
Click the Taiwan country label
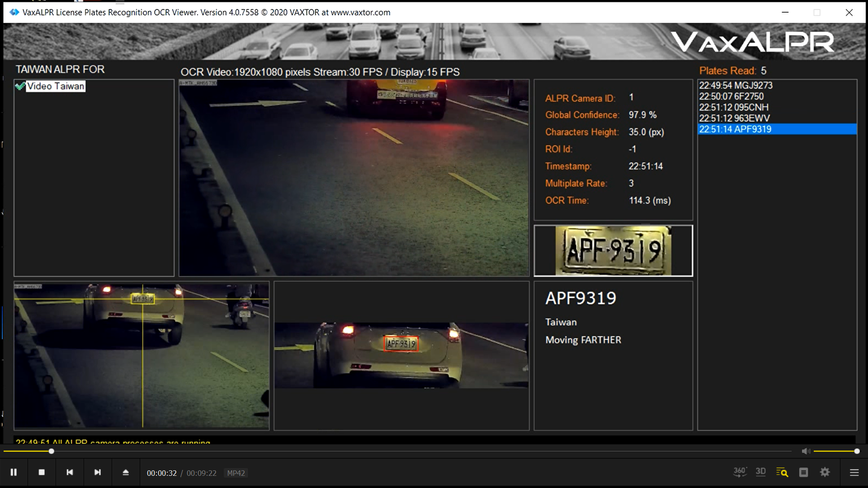(x=561, y=322)
